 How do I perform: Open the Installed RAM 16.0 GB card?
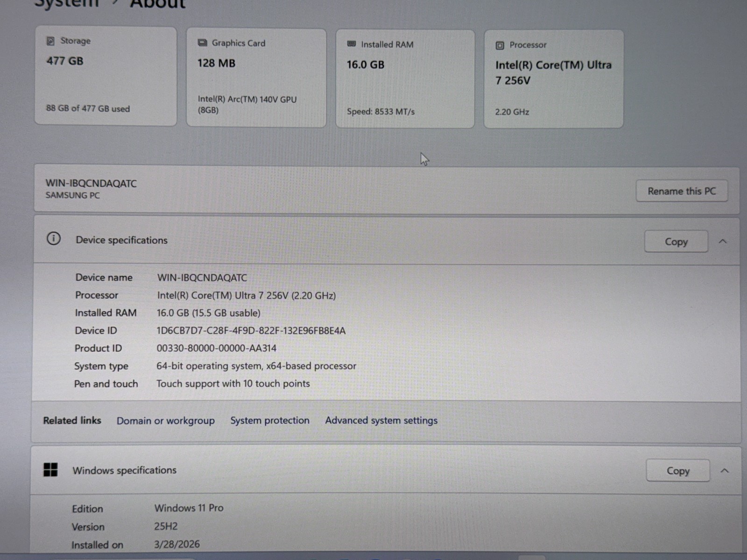point(405,79)
